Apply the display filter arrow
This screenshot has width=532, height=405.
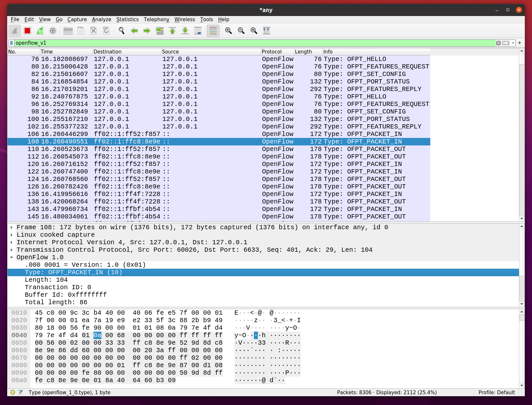(506, 43)
